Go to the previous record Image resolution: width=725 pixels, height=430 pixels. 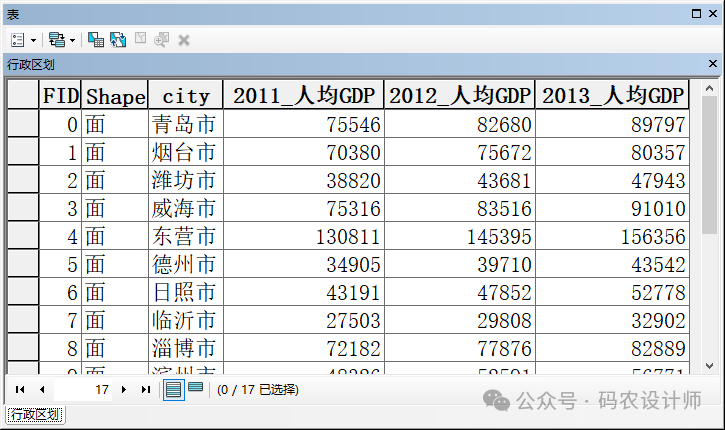[42, 389]
